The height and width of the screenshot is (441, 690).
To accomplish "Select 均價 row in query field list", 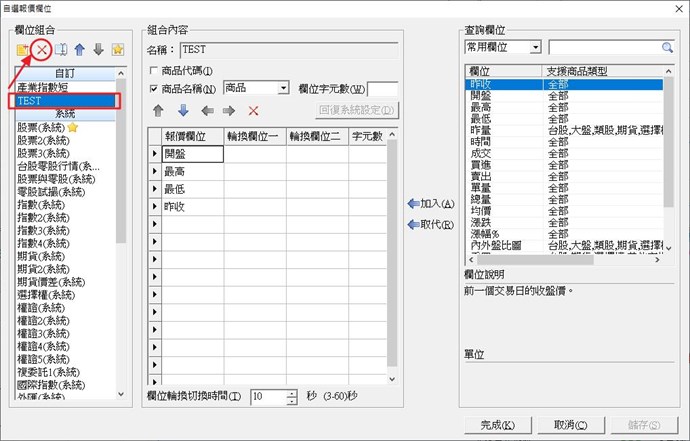I will [564, 211].
